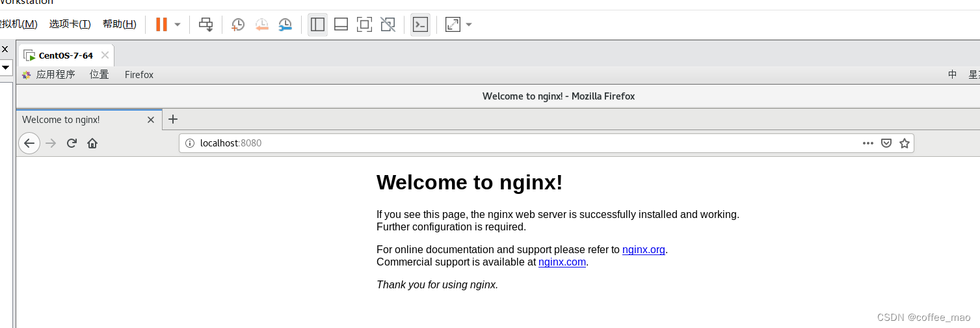Toggle the console view button

pyautogui.click(x=420, y=25)
